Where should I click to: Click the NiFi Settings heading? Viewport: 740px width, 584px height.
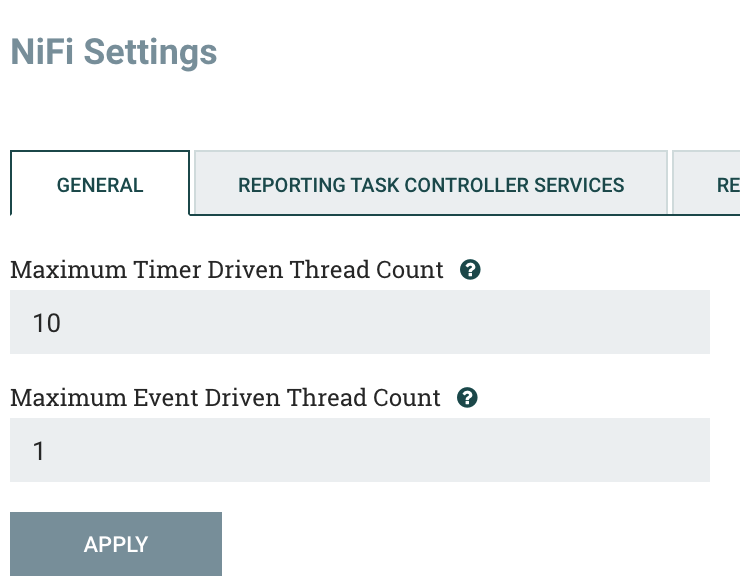pos(114,52)
